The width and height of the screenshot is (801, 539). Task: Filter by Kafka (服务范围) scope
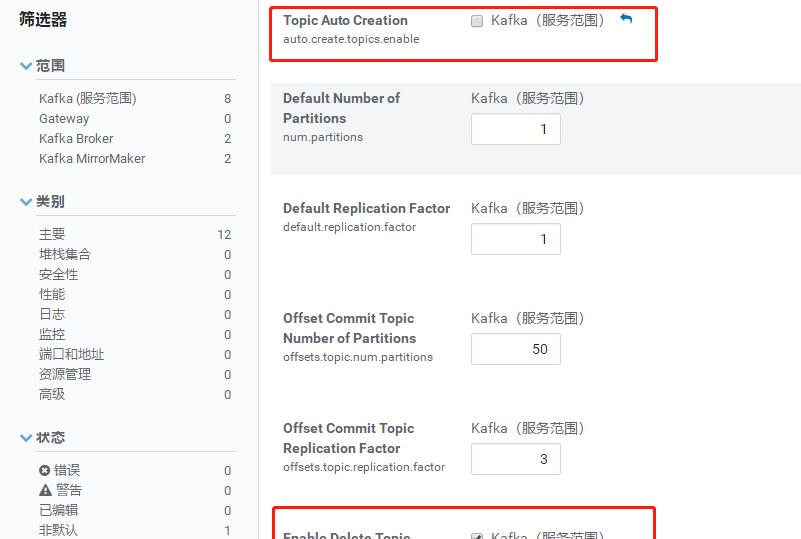87,99
